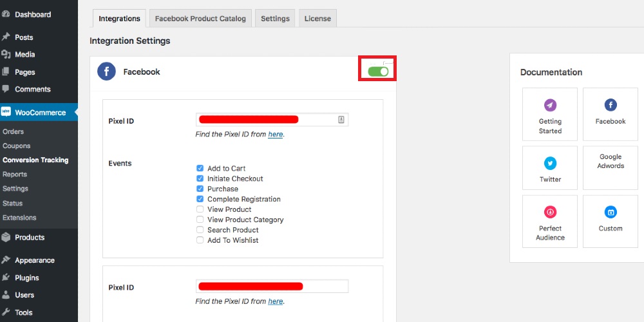Click the Events label
The image size is (644, 322).
coord(120,163)
